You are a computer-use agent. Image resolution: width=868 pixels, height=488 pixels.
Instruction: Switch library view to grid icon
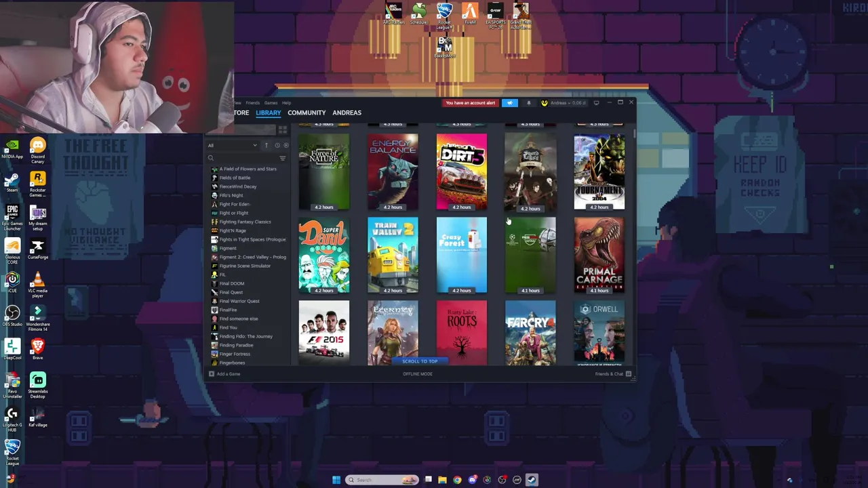[283, 130]
